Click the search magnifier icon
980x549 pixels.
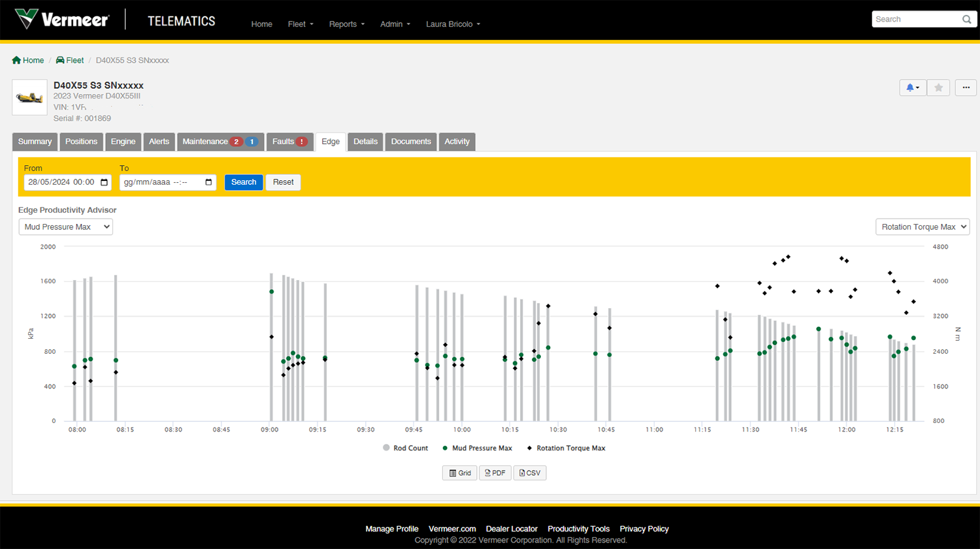[967, 20]
